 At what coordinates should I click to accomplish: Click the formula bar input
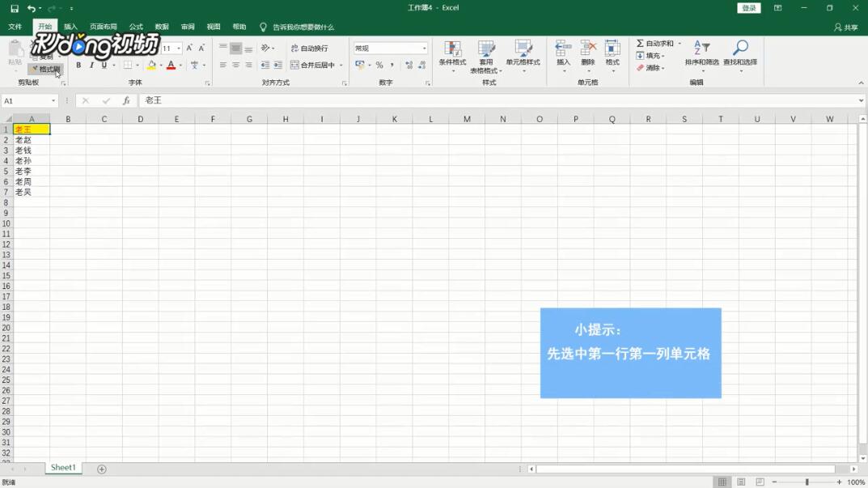click(x=498, y=100)
